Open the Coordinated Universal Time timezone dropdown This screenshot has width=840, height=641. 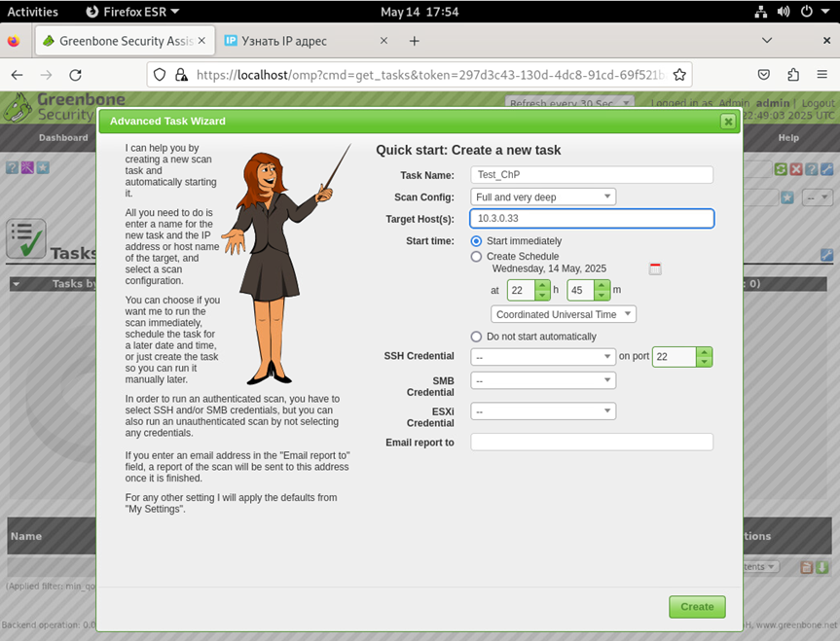point(564,314)
